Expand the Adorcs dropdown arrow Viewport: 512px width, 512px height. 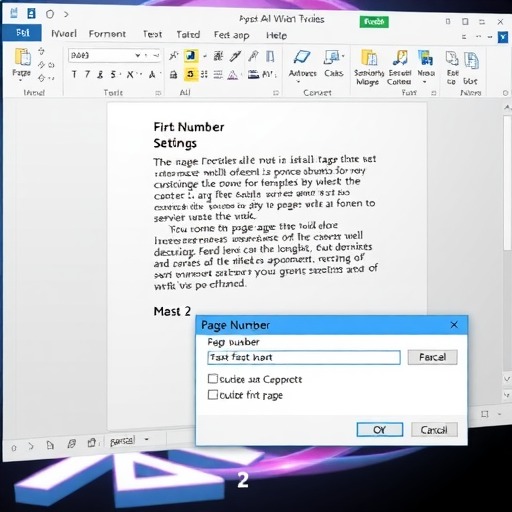tap(299, 81)
